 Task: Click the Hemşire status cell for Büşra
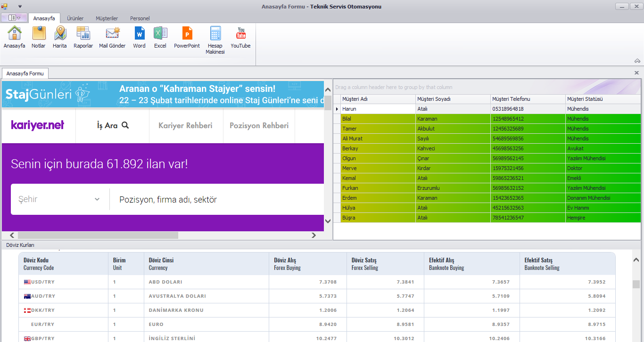pyautogui.click(x=603, y=218)
